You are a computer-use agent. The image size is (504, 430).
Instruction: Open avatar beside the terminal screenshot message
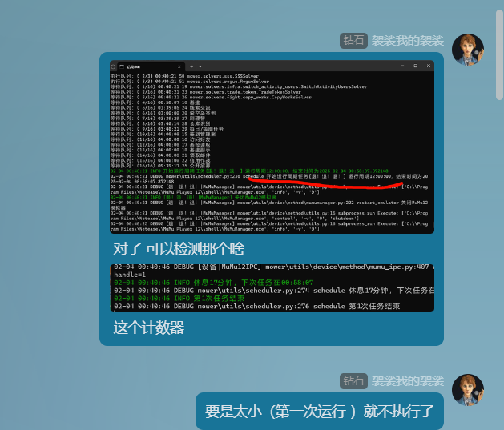click(x=468, y=50)
